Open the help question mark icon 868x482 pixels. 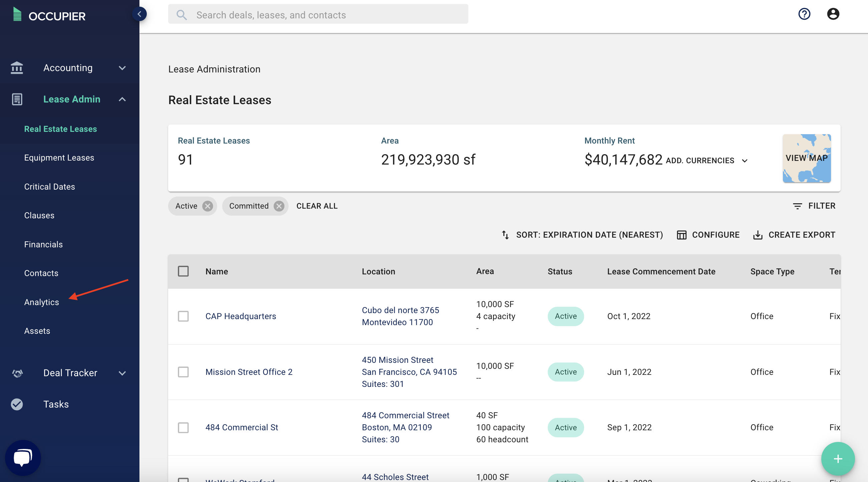click(x=804, y=14)
